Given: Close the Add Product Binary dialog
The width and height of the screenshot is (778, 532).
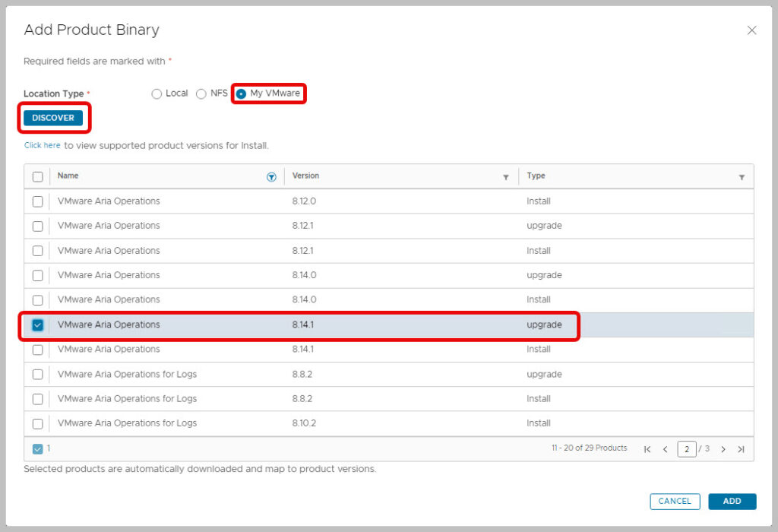Looking at the screenshot, I should tap(751, 30).
